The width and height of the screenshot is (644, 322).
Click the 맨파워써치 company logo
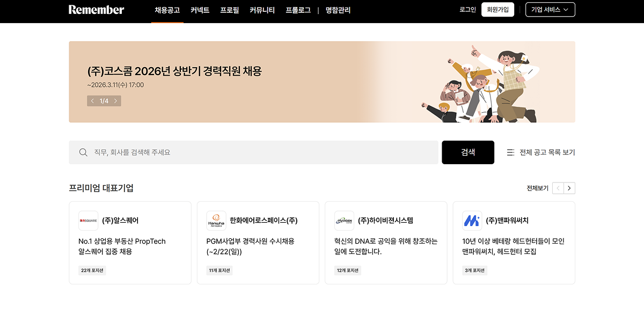click(x=472, y=221)
